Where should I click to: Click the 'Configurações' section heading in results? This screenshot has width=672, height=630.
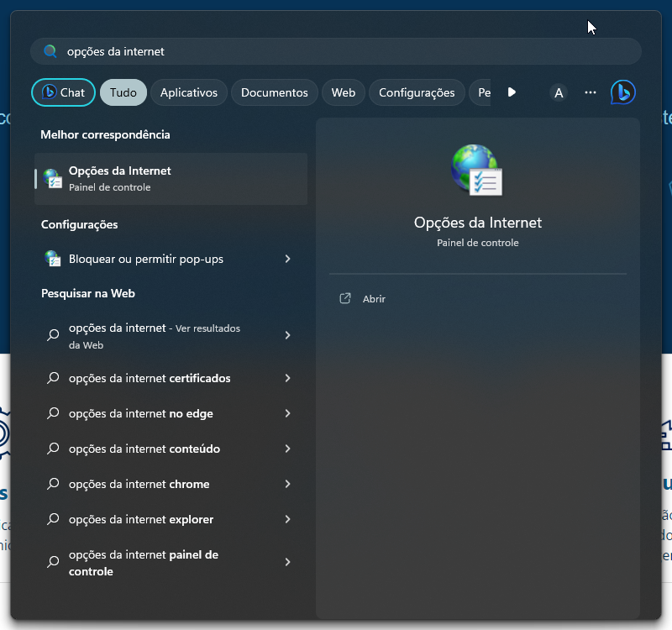[80, 224]
